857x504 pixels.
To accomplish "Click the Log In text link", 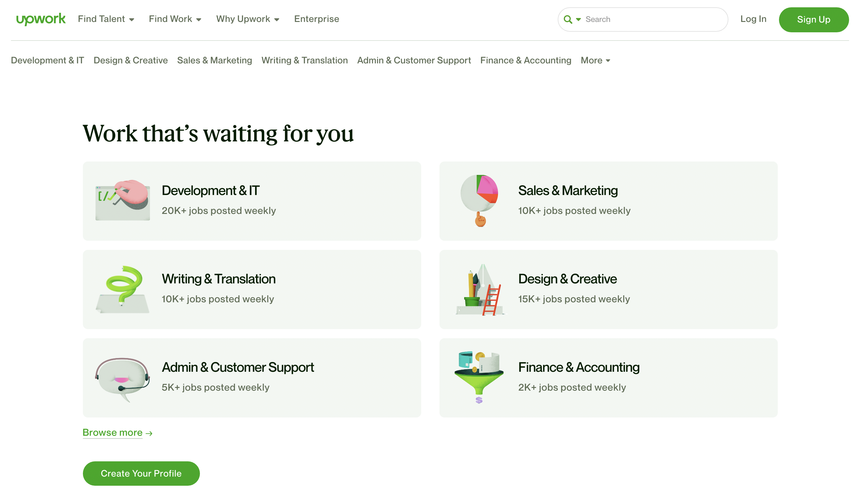I will (753, 19).
